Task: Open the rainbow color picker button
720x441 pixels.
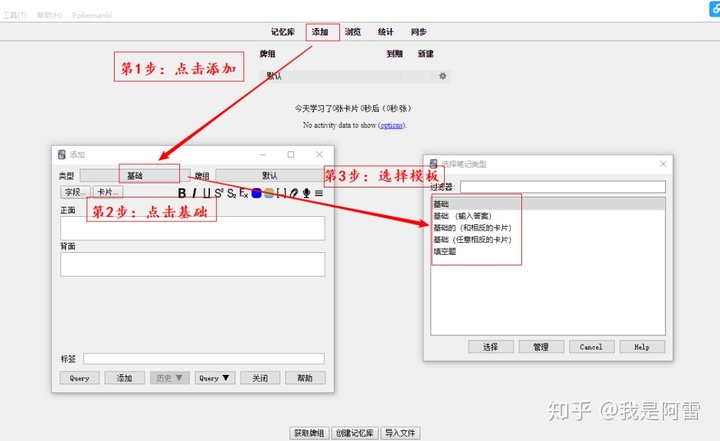Action: (x=269, y=193)
